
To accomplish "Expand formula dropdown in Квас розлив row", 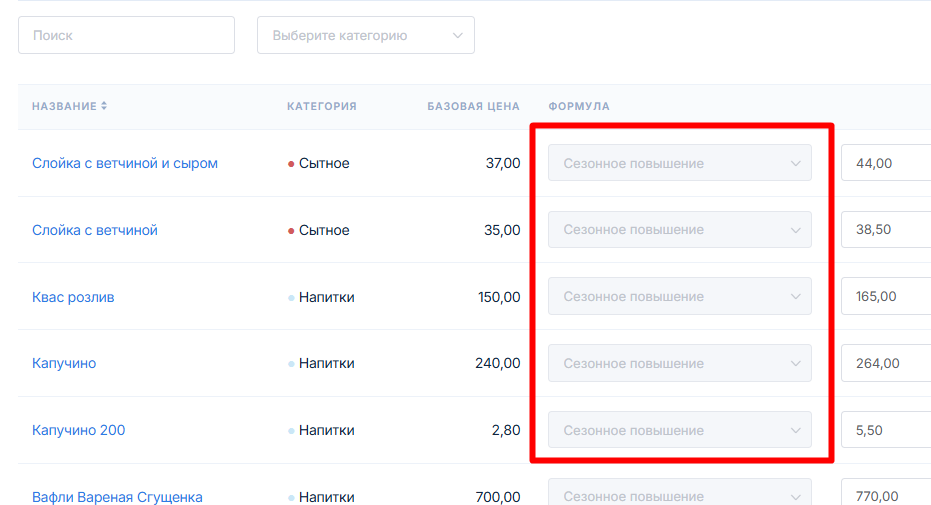I will coord(679,297).
